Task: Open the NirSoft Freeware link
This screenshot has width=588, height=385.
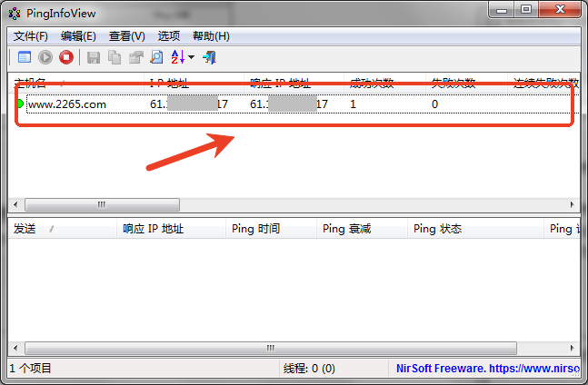Action: pyautogui.click(x=488, y=369)
